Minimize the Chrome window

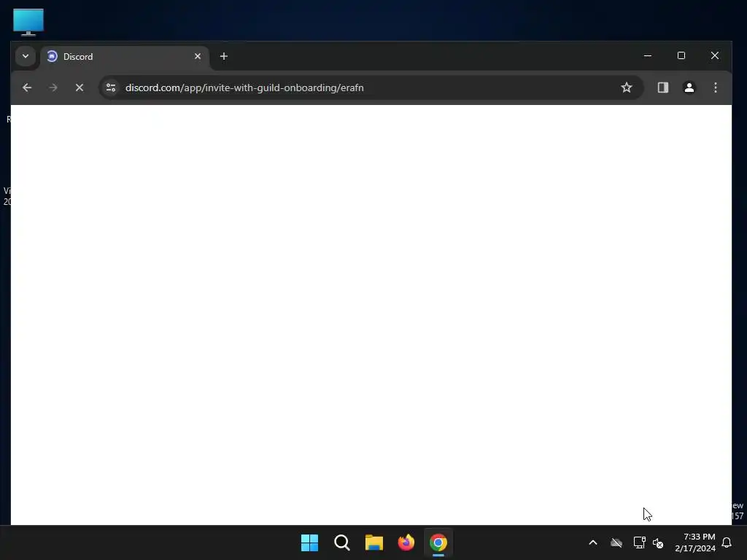648,55
